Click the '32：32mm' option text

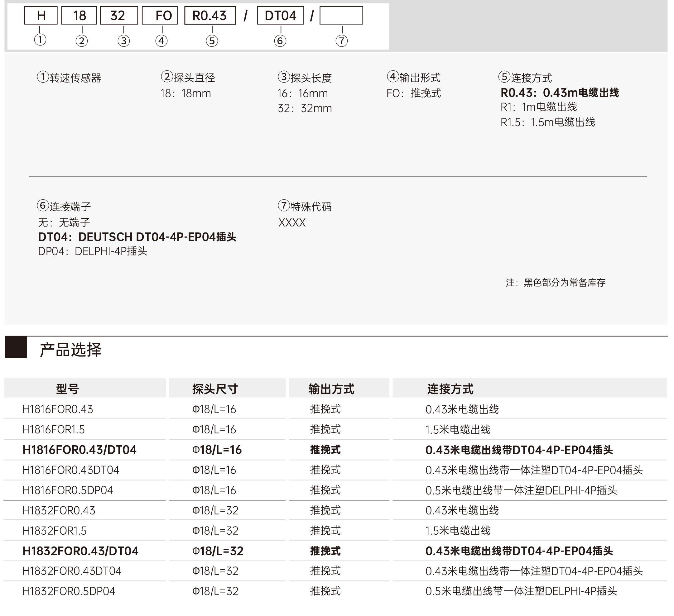click(305, 108)
